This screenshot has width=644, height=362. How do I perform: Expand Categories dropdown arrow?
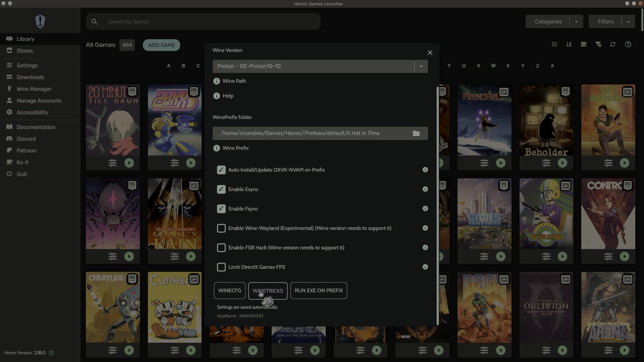pos(576,21)
